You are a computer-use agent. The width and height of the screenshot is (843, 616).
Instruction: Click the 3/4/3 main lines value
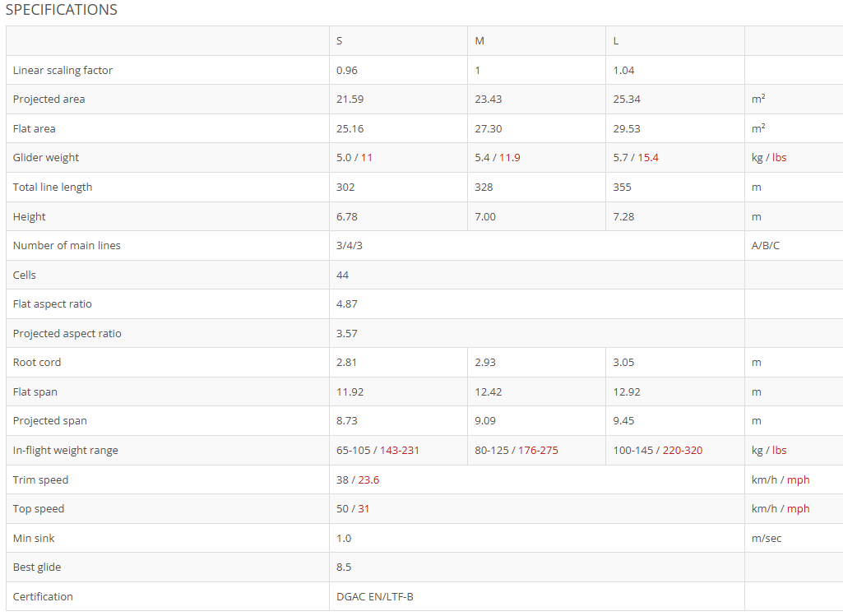coord(350,246)
